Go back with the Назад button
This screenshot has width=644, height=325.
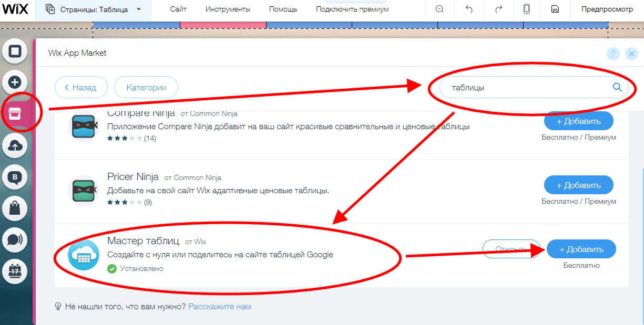81,88
